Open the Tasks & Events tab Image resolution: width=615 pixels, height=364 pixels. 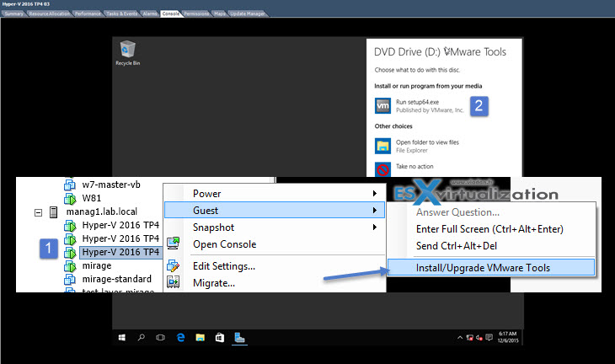(122, 13)
